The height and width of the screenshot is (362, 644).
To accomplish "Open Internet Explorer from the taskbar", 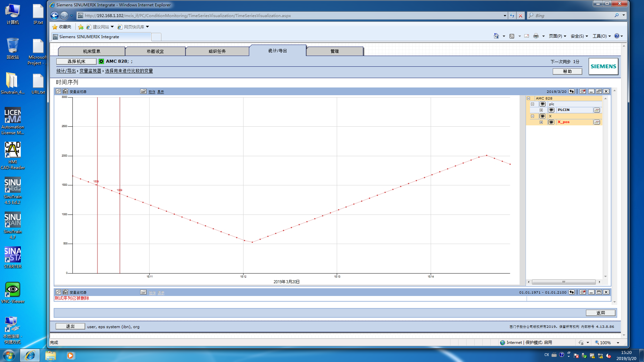I will click(x=30, y=355).
